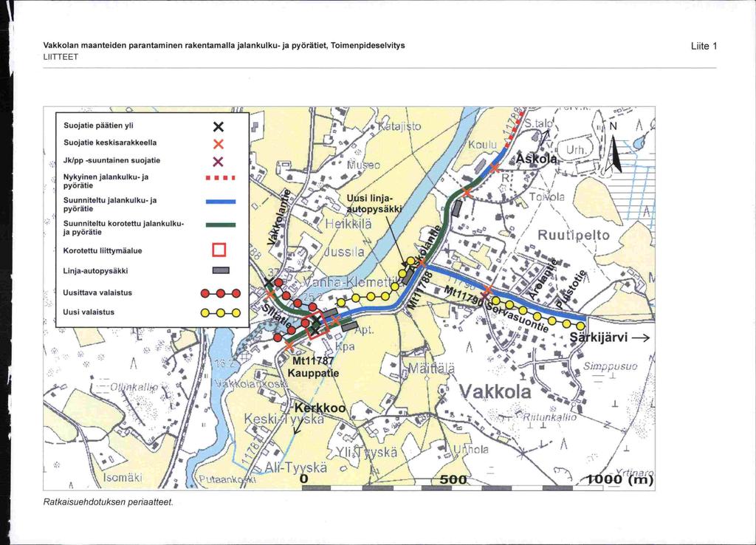Screen dimensions: 756x545
Task: Click the document title starting 'Vakkolan maanteiden parantaminen'
Action: (224, 45)
